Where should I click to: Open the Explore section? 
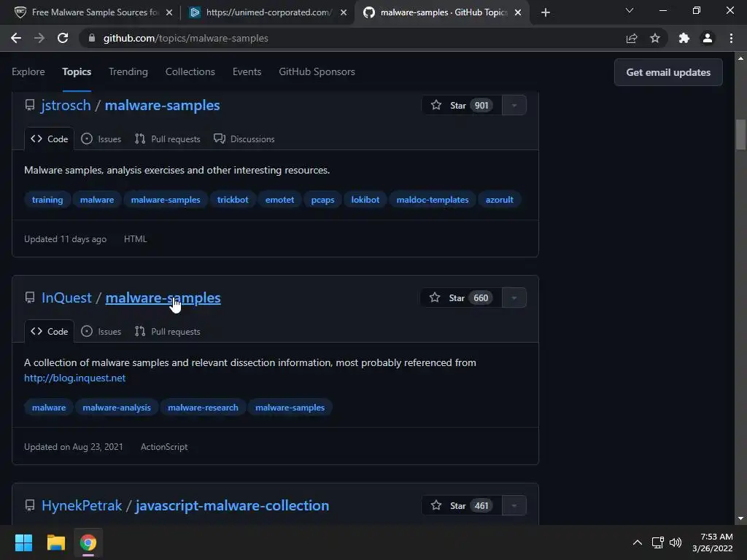click(28, 72)
